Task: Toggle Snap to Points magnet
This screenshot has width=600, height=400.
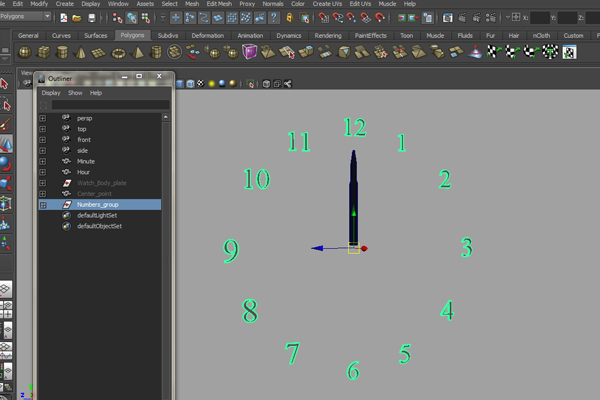Action: pyautogui.click(x=351, y=18)
